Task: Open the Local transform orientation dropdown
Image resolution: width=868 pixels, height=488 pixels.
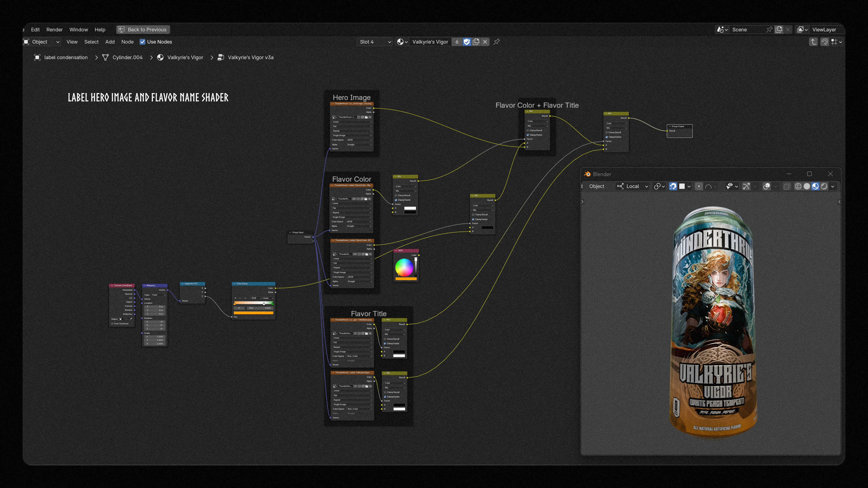Action: [x=632, y=186]
